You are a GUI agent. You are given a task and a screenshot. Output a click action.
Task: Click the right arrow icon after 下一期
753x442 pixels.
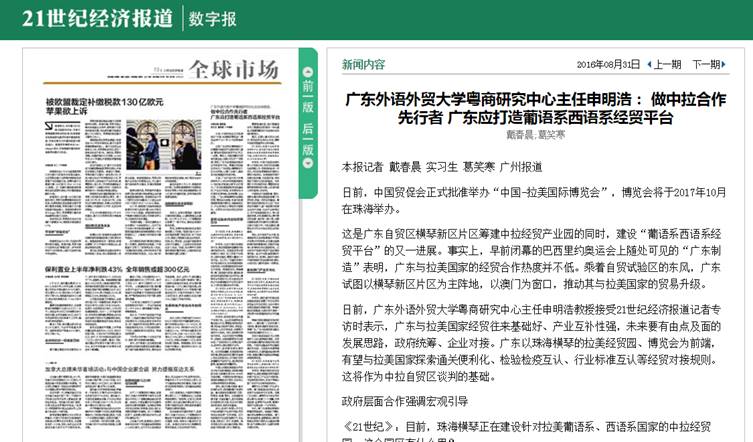coord(726,64)
